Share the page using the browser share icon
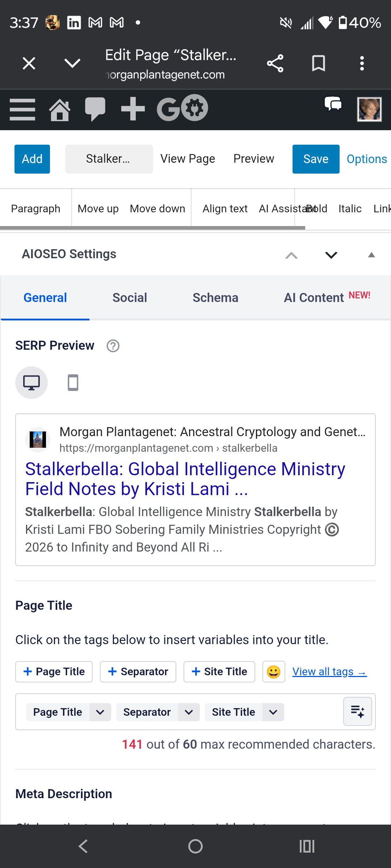The image size is (391, 868). pyautogui.click(x=275, y=63)
